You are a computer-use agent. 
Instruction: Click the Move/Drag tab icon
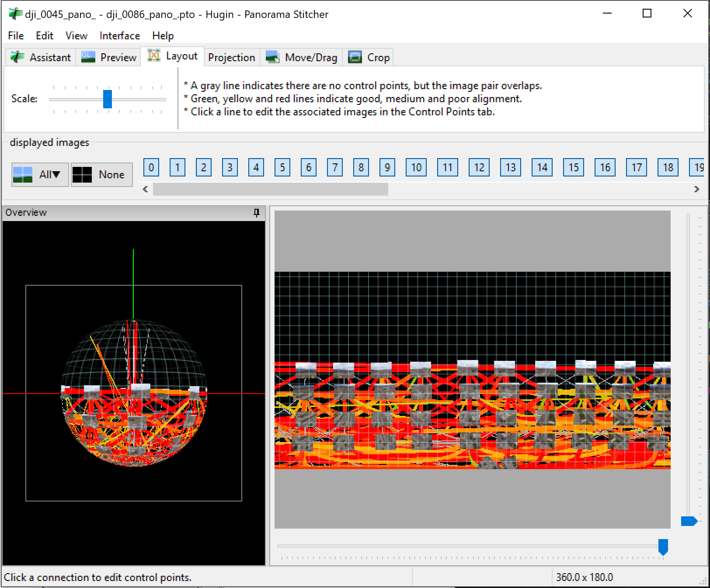[x=273, y=57]
